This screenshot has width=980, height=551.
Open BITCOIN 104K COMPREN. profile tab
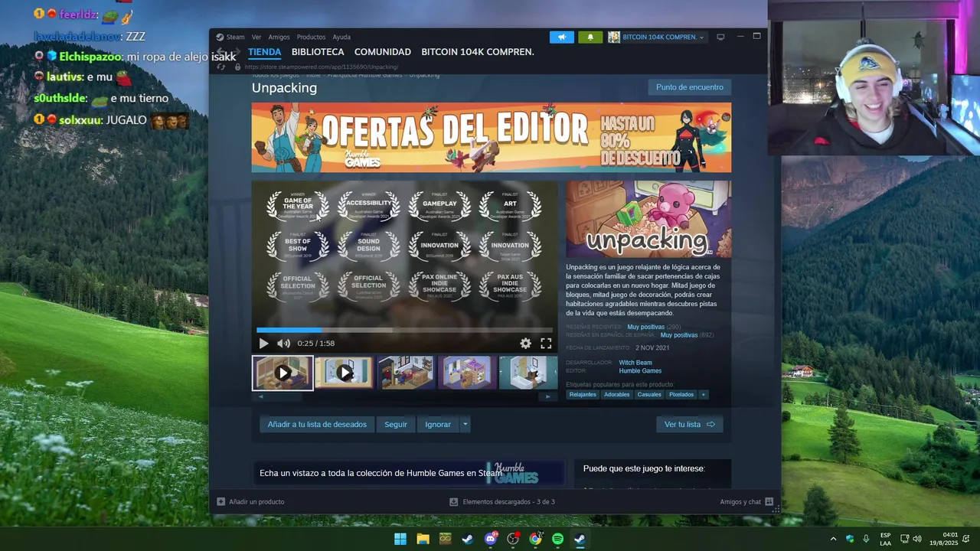(x=478, y=52)
